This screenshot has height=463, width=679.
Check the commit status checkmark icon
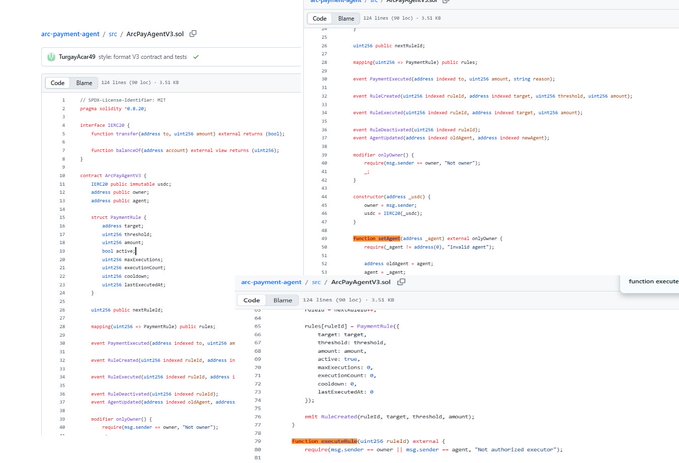point(196,57)
